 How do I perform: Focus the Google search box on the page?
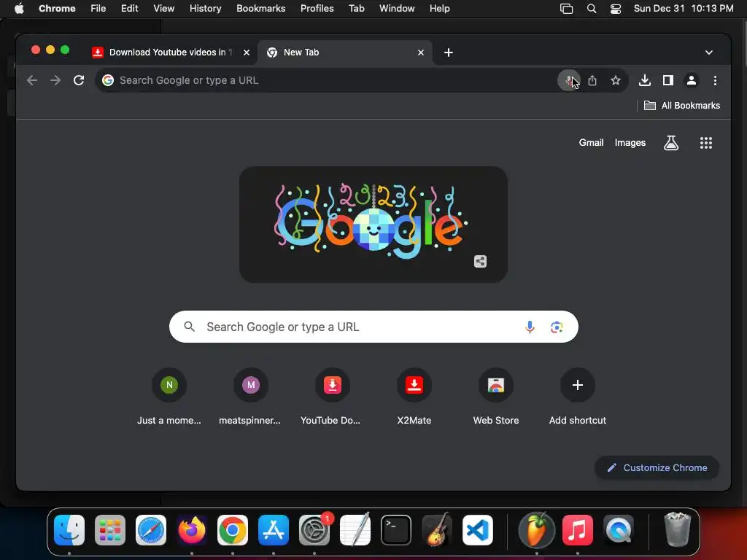[373, 327]
